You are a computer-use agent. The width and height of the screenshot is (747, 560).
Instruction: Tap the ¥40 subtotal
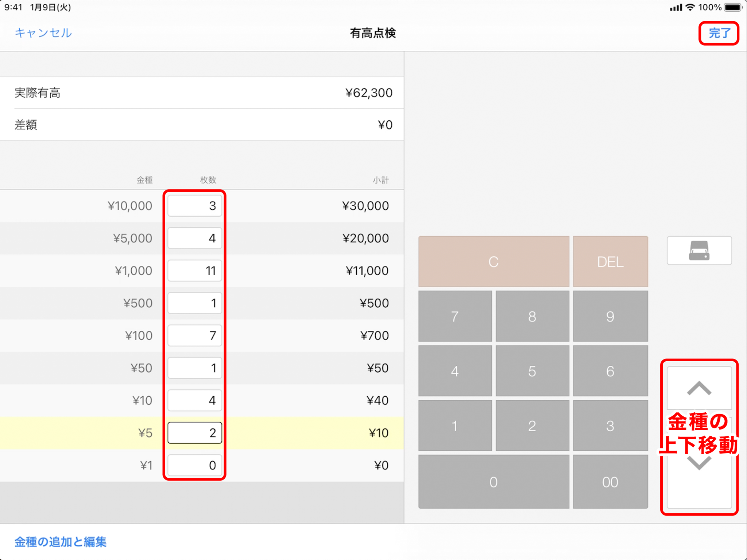pos(378,401)
